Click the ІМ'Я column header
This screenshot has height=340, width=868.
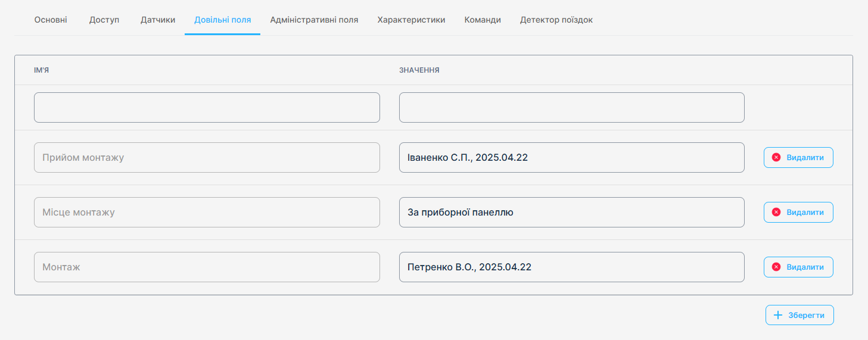[42, 70]
